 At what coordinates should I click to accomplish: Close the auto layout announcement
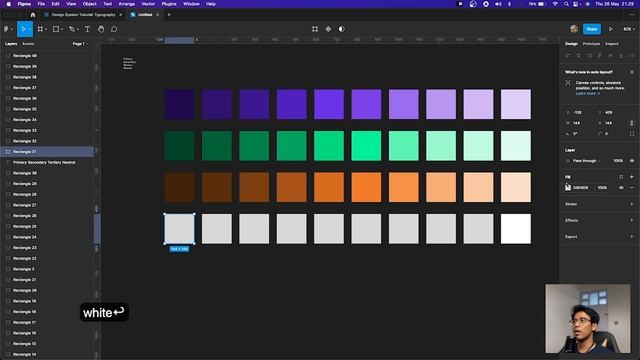coord(632,72)
